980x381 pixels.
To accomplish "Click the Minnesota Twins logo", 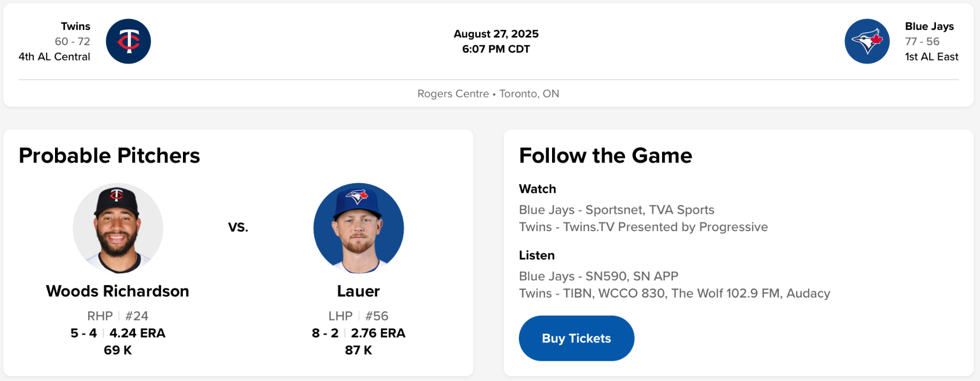I will coord(128,41).
